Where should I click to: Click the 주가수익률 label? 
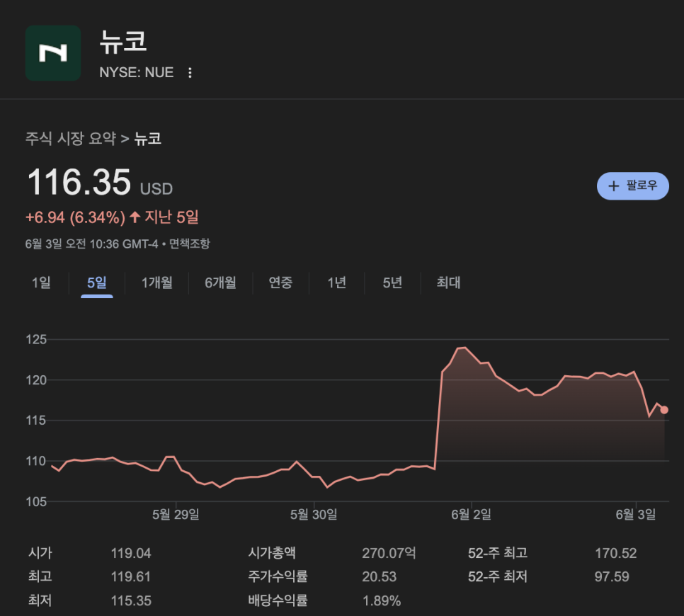click(x=278, y=577)
